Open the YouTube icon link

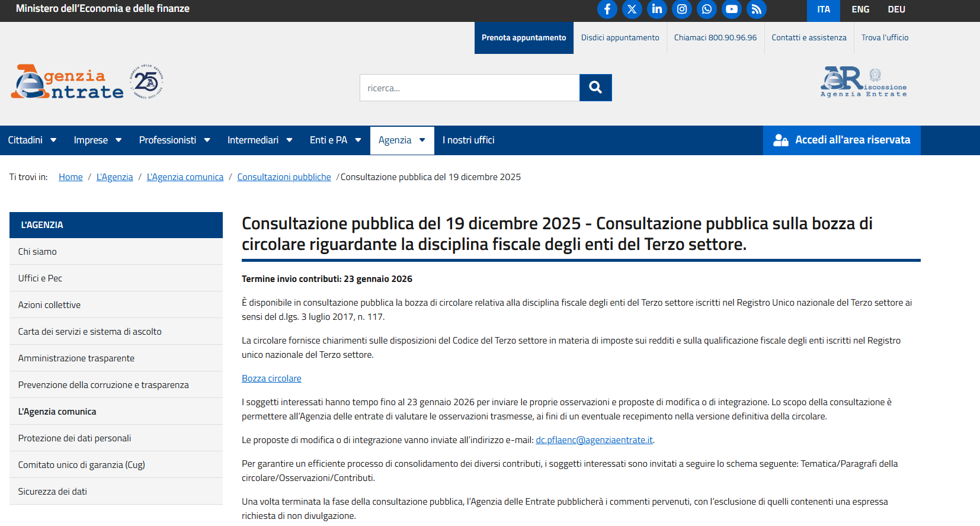[731, 9]
